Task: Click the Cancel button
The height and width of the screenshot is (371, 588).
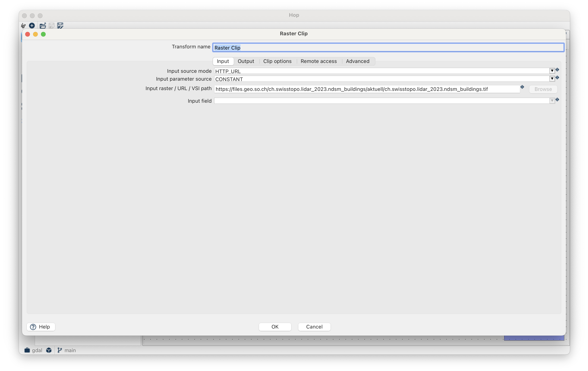Action: [314, 327]
